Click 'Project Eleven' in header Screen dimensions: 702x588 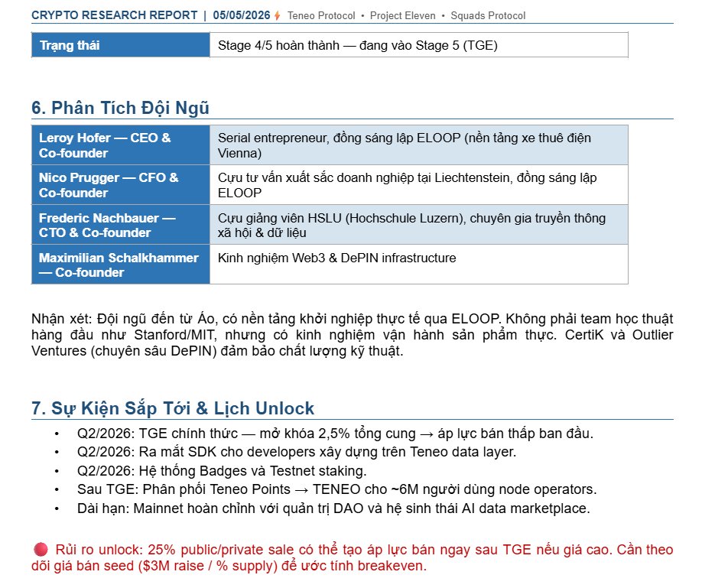[402, 15]
